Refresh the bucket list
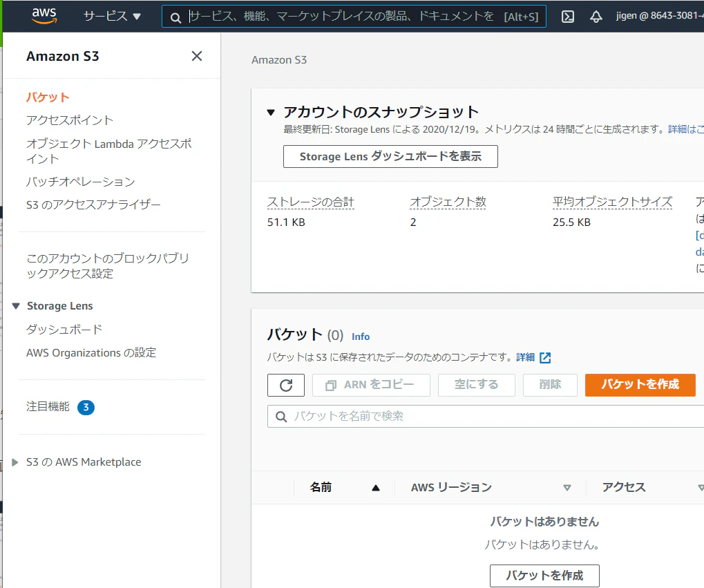Screen dimensions: 704x588 point(286,385)
